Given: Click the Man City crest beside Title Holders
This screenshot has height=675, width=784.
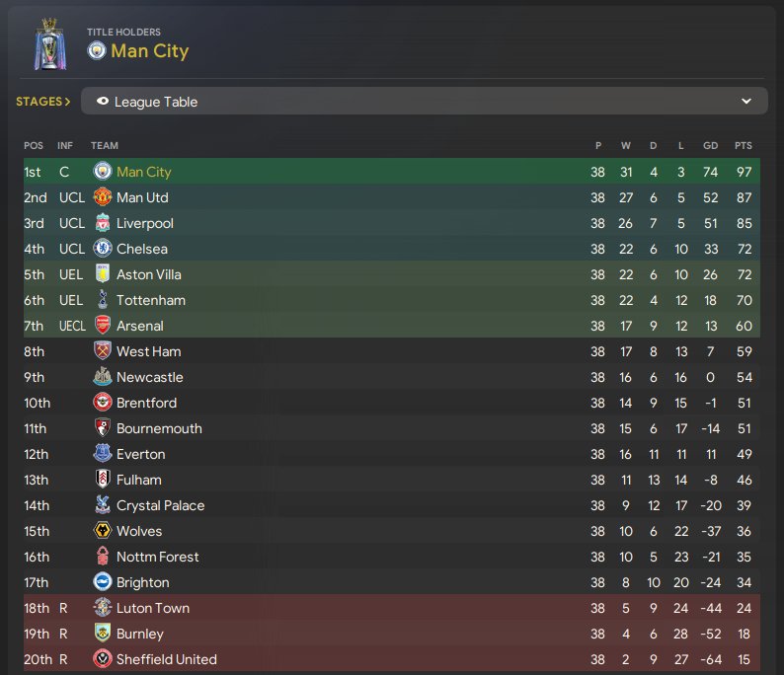Looking at the screenshot, I should 97,51.
